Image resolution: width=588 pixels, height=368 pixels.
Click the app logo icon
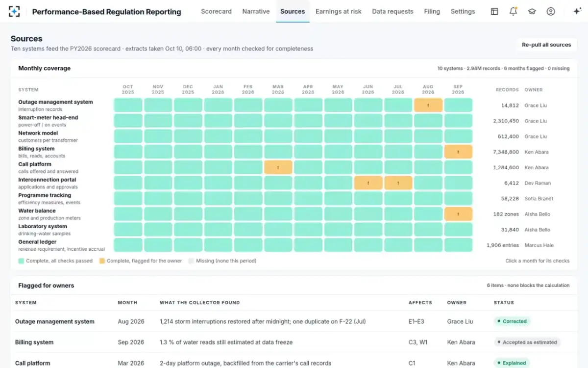[x=15, y=11]
